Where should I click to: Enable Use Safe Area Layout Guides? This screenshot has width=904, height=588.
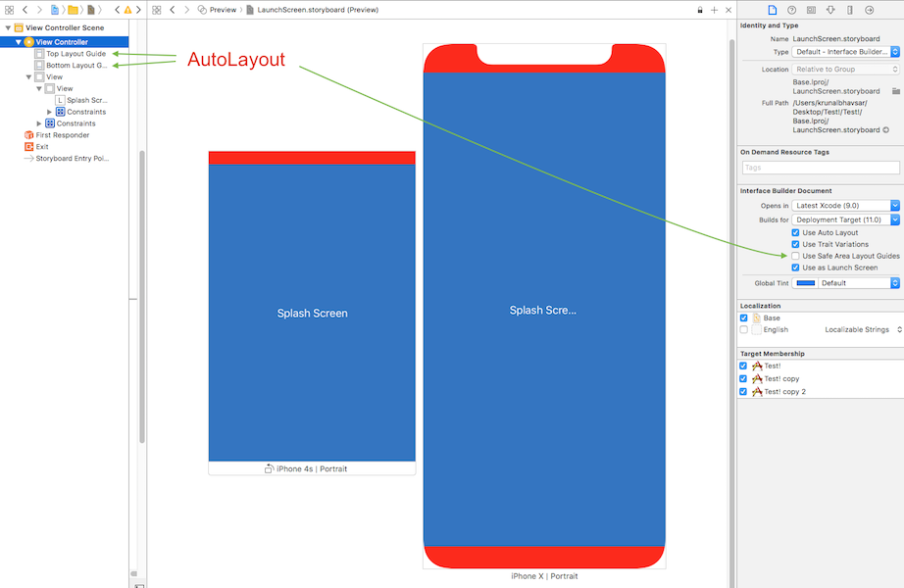point(795,256)
